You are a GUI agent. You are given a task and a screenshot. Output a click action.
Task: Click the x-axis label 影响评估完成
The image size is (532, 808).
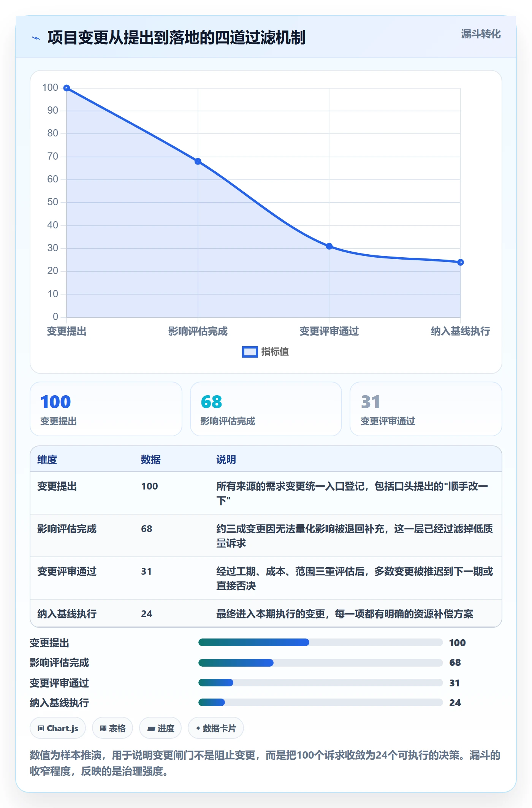(x=198, y=331)
